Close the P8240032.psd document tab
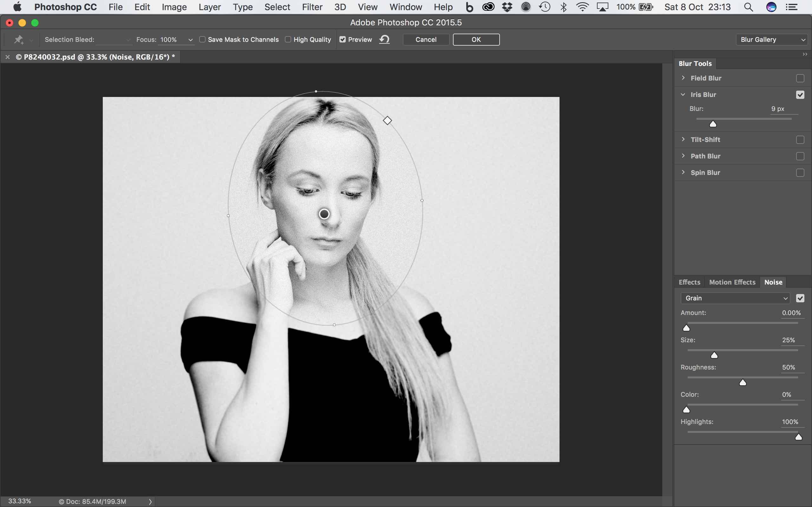 tap(7, 57)
